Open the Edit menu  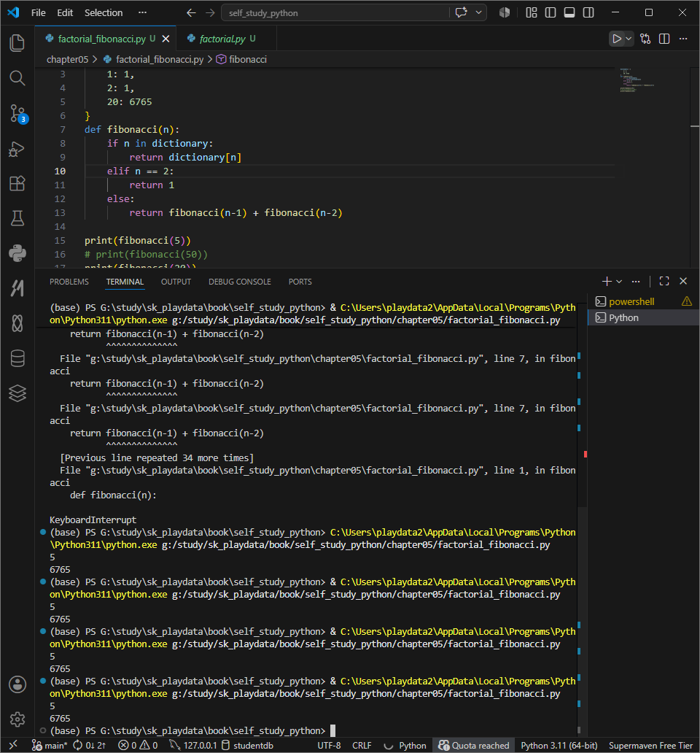(65, 13)
